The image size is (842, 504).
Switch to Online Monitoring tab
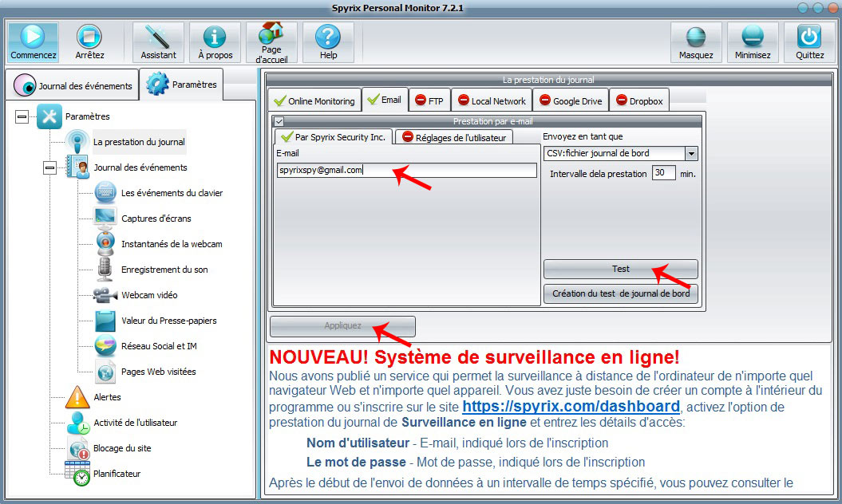(x=314, y=100)
